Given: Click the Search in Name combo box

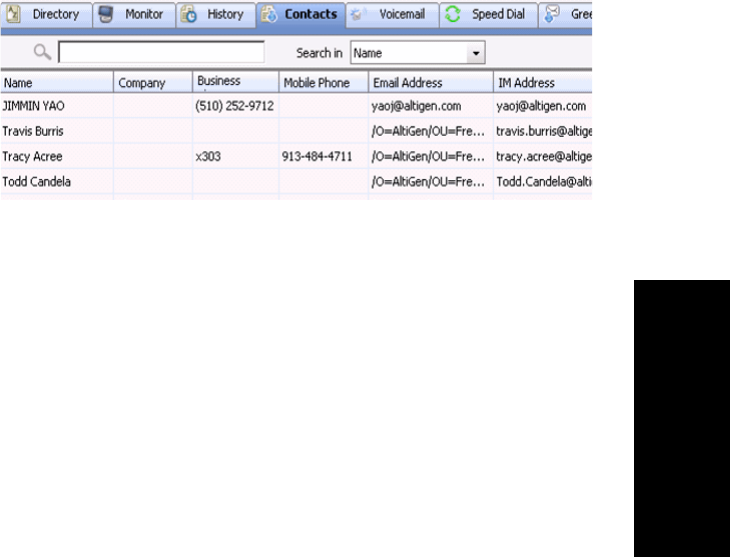Looking at the screenshot, I should [418, 53].
